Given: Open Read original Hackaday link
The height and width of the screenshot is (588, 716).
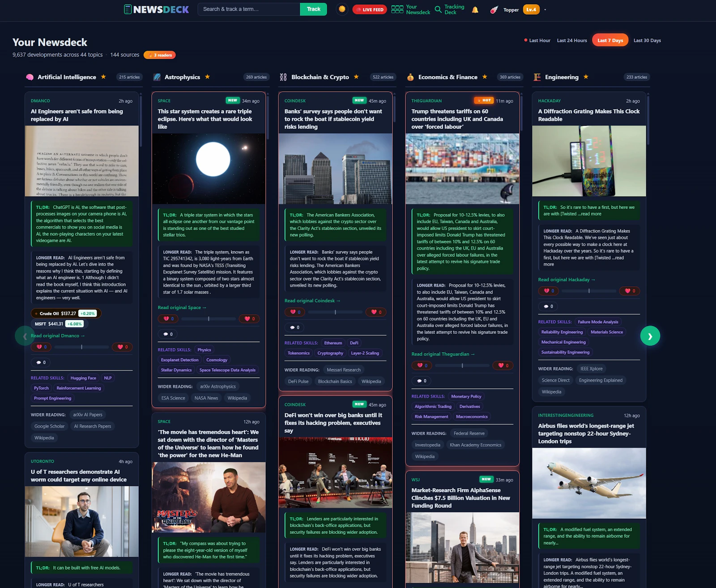Looking at the screenshot, I should [566, 280].
